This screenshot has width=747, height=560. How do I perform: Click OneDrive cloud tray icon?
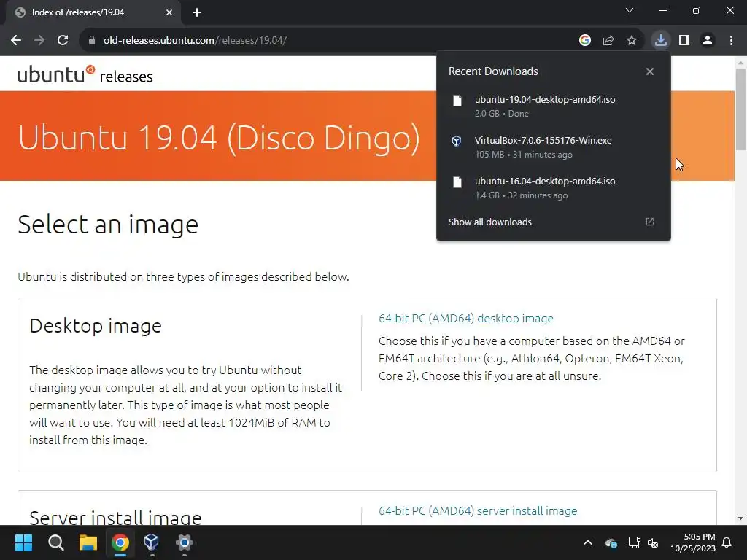[611, 542]
